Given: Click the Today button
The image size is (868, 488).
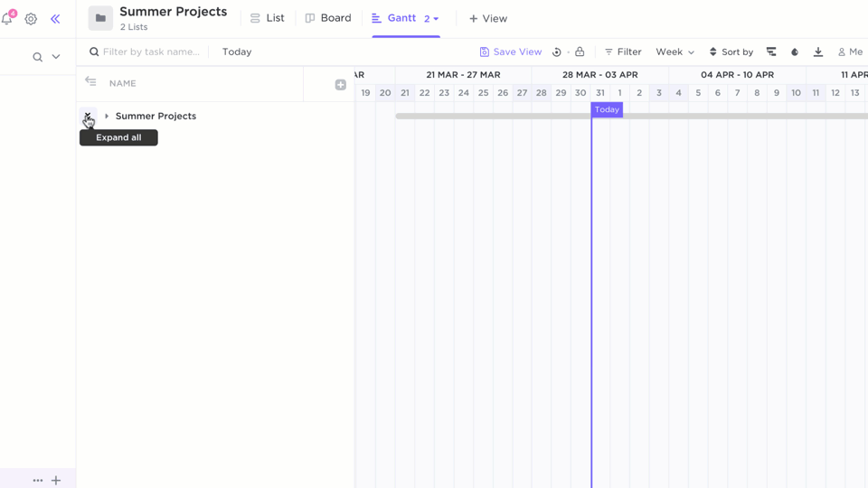Looking at the screenshot, I should coord(237,52).
